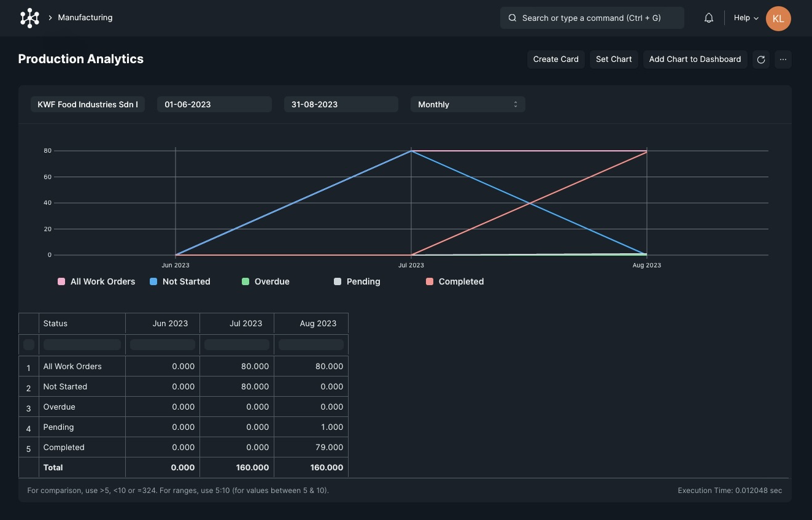Click Add Chart to Dashboard

click(x=695, y=59)
